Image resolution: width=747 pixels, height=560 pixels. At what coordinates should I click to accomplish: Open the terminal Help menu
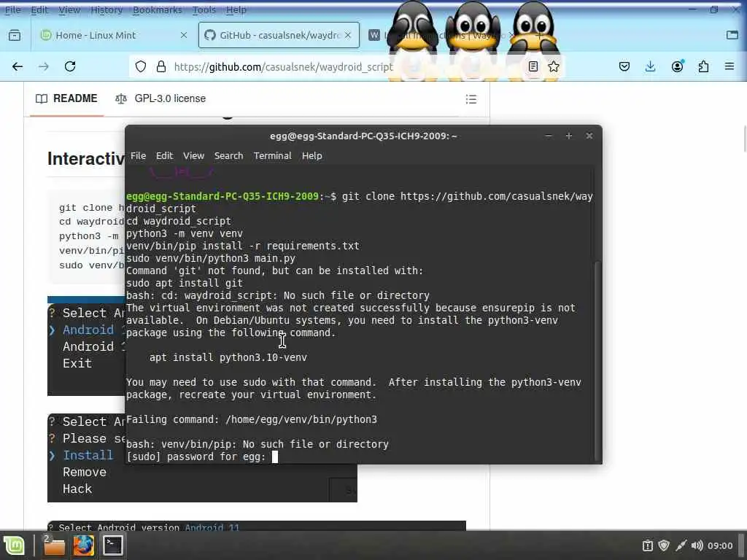pos(312,156)
